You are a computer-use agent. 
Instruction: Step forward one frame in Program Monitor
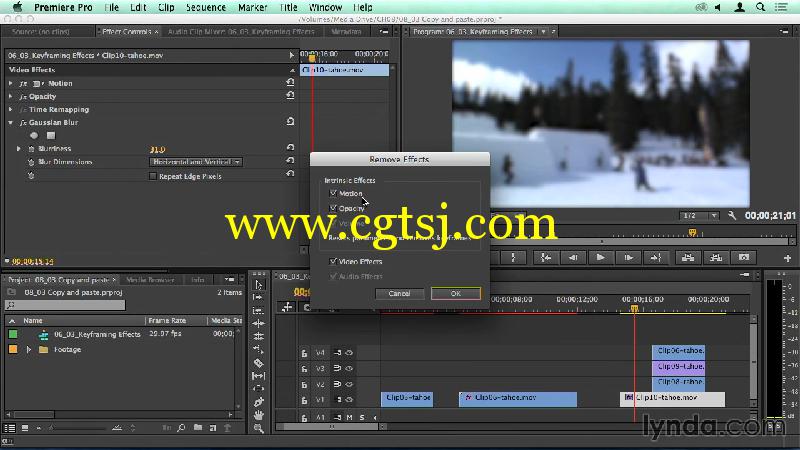coord(629,258)
